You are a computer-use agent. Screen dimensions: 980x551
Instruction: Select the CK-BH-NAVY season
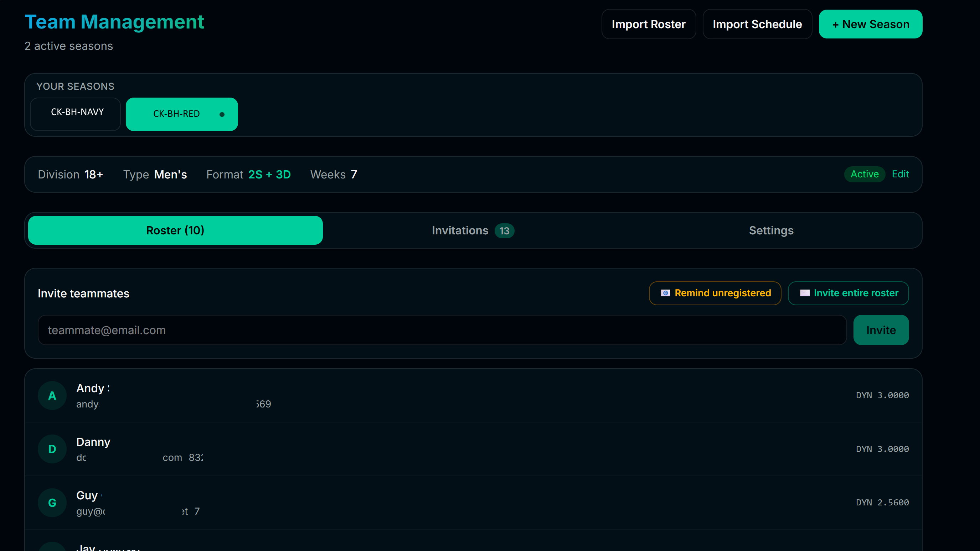75,114
